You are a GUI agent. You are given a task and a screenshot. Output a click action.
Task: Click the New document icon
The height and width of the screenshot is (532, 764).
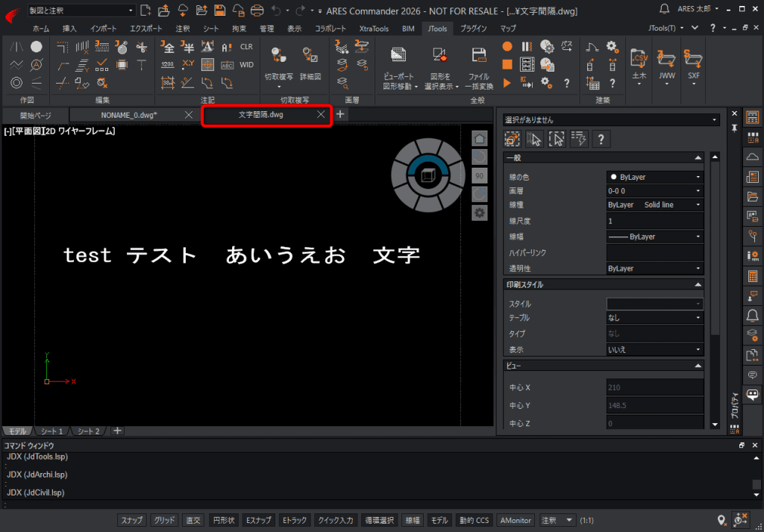(x=145, y=10)
